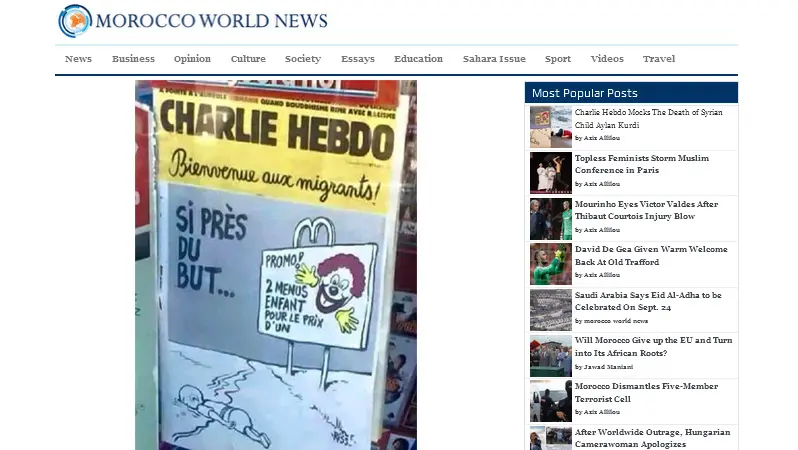Click the Saudi Arabia Eid post thumbnail
The width and height of the screenshot is (798, 450).
[x=551, y=310]
